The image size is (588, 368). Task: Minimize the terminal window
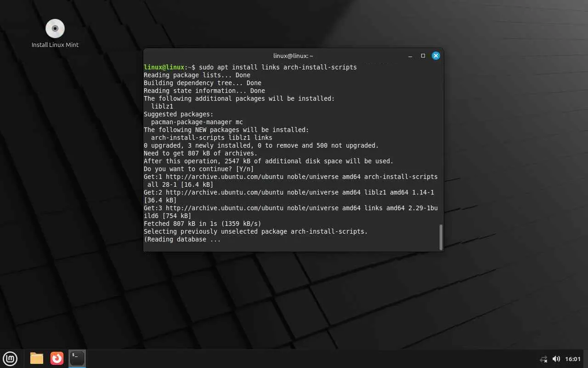click(410, 56)
